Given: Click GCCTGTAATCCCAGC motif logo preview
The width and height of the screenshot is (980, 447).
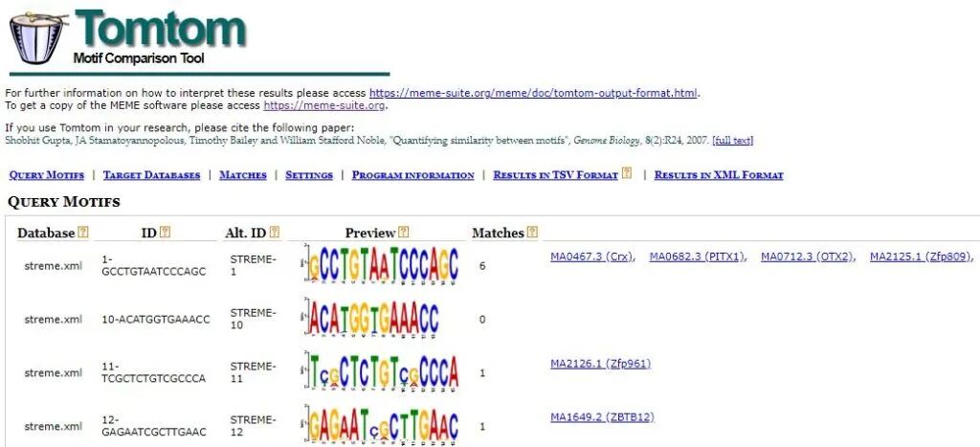Looking at the screenshot, I should 381,264.
